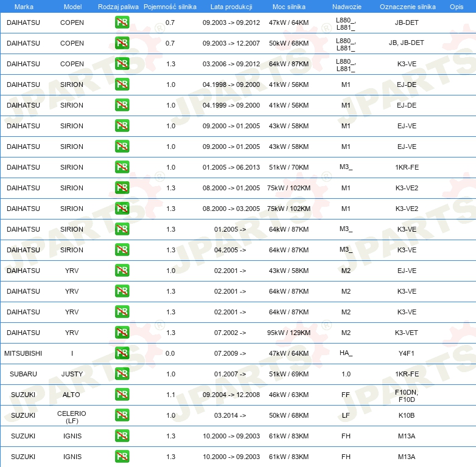Click fuel icon in Subaru Justy row
Viewport: 476px width, 467px height.
click(122, 373)
